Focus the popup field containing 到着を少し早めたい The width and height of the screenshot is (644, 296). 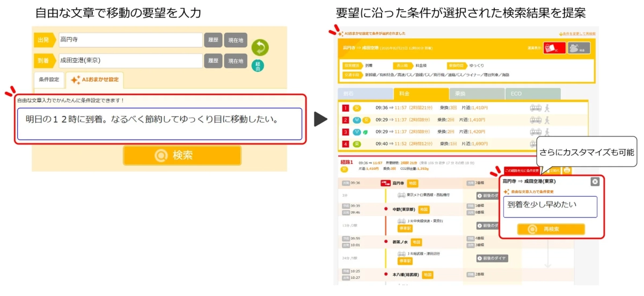pyautogui.click(x=550, y=207)
